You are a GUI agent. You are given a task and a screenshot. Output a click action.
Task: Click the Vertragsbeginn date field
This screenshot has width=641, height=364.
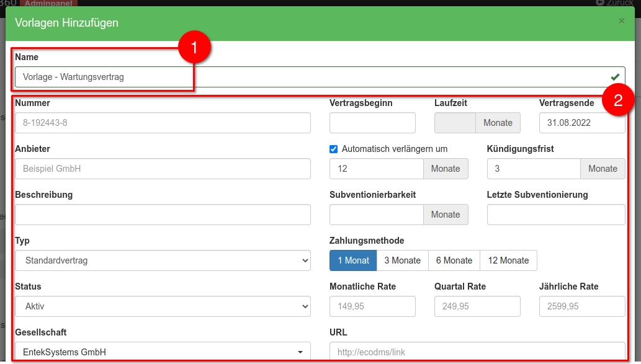(x=372, y=123)
